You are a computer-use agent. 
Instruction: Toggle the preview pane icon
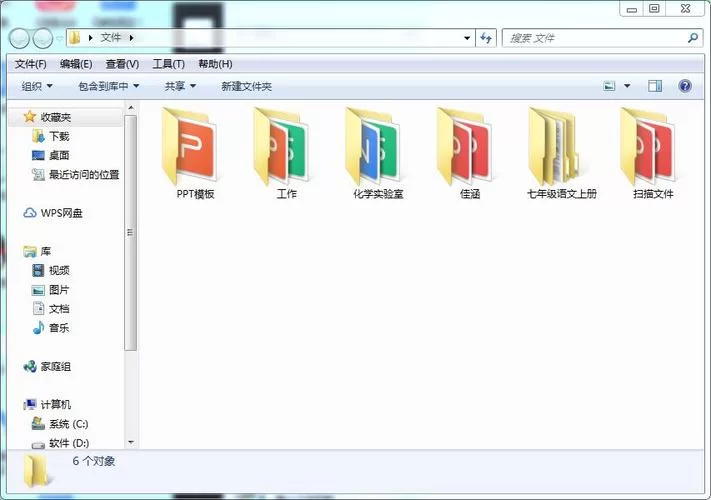pyautogui.click(x=655, y=86)
